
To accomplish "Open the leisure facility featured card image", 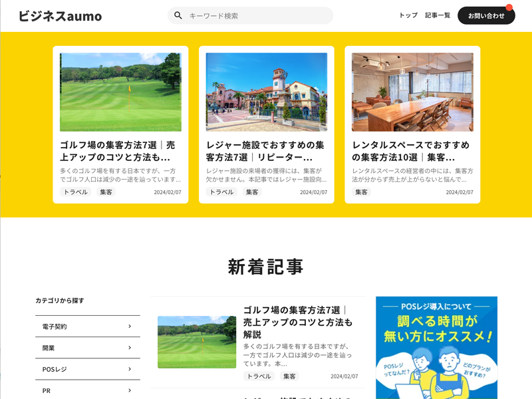I will click(x=267, y=92).
